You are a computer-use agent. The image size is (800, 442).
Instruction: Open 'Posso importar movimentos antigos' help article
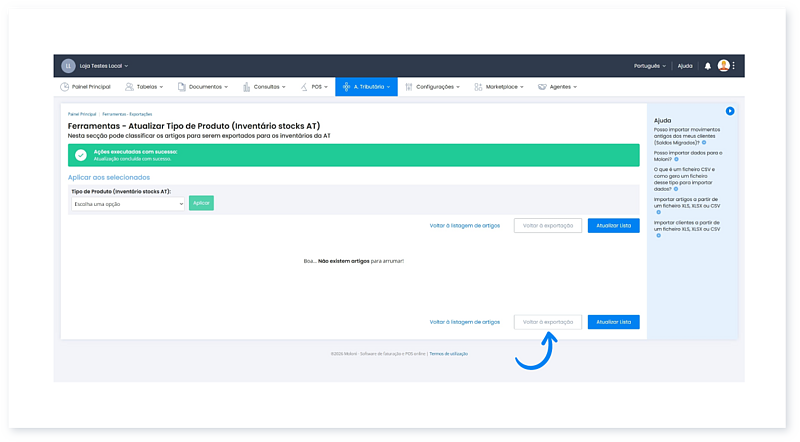tap(687, 136)
